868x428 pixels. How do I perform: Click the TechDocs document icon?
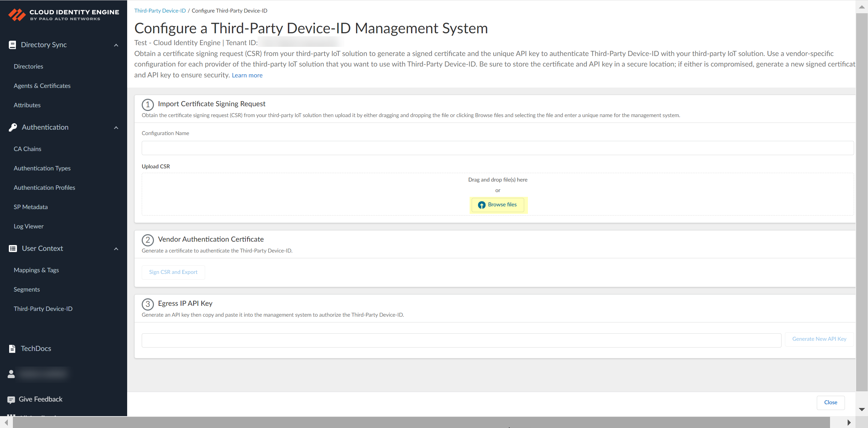[x=12, y=349]
